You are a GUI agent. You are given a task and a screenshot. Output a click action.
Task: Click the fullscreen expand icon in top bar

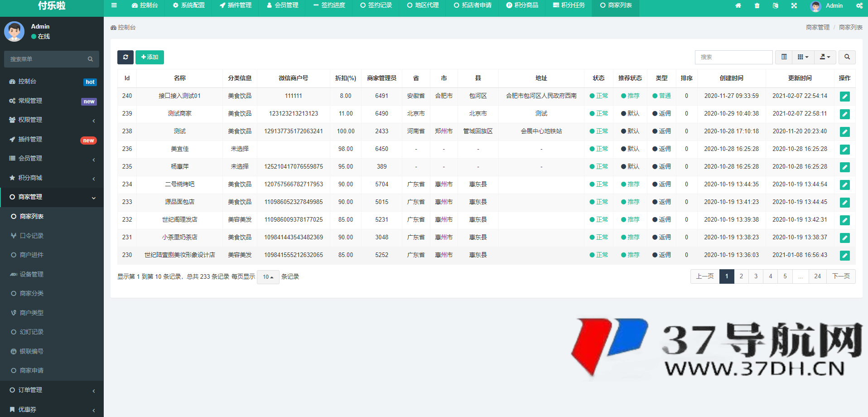pos(794,6)
